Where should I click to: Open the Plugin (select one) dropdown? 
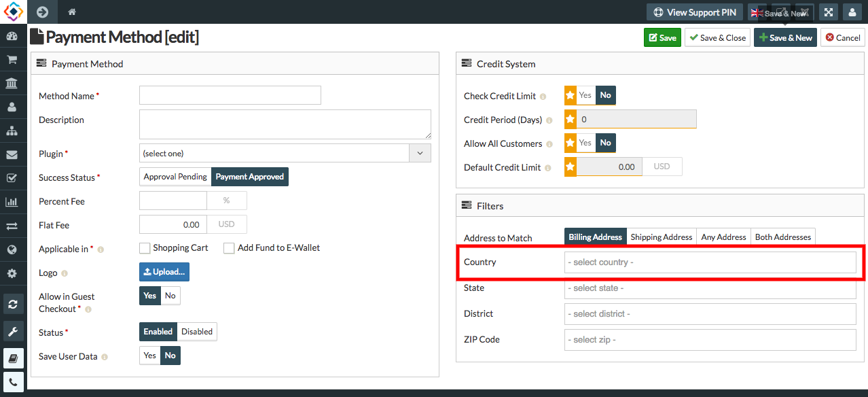285,153
